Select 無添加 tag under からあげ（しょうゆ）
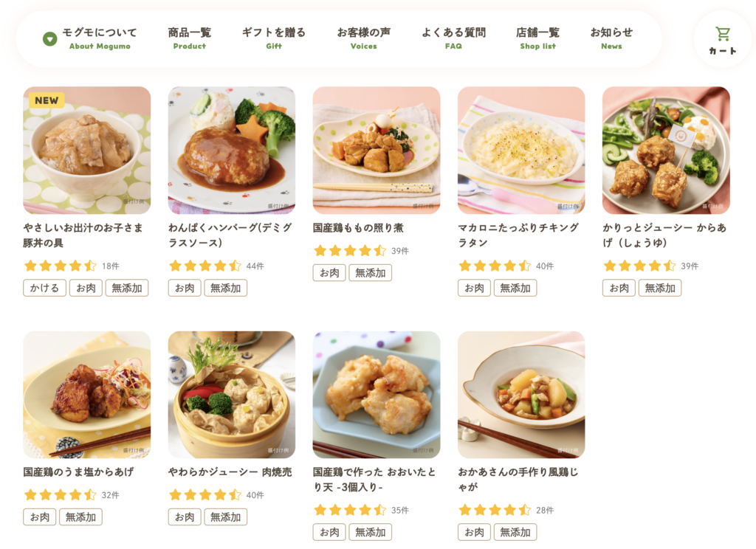This screenshot has height=549, width=756. (x=660, y=288)
